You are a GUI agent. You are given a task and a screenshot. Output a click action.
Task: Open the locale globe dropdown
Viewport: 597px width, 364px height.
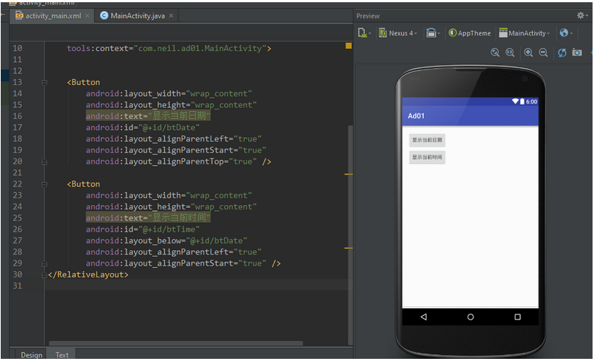click(567, 33)
